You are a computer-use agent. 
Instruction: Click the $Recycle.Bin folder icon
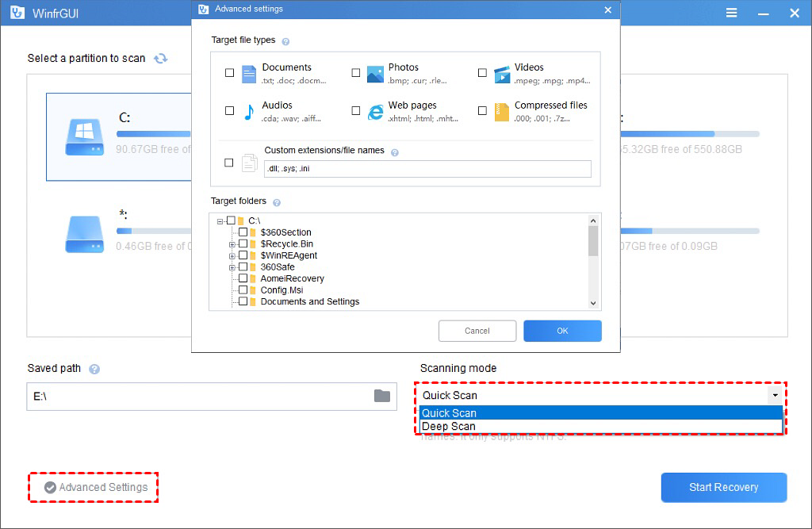coord(253,244)
